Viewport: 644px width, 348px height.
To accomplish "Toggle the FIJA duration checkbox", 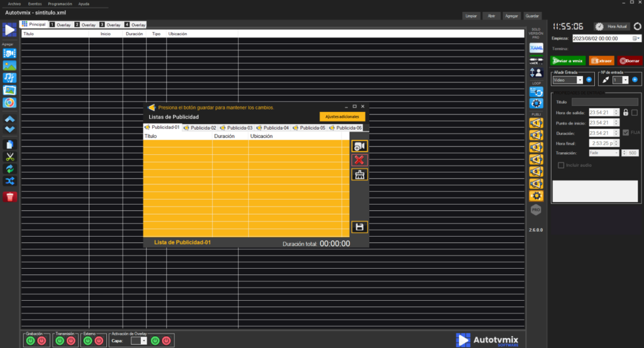I will (x=625, y=133).
